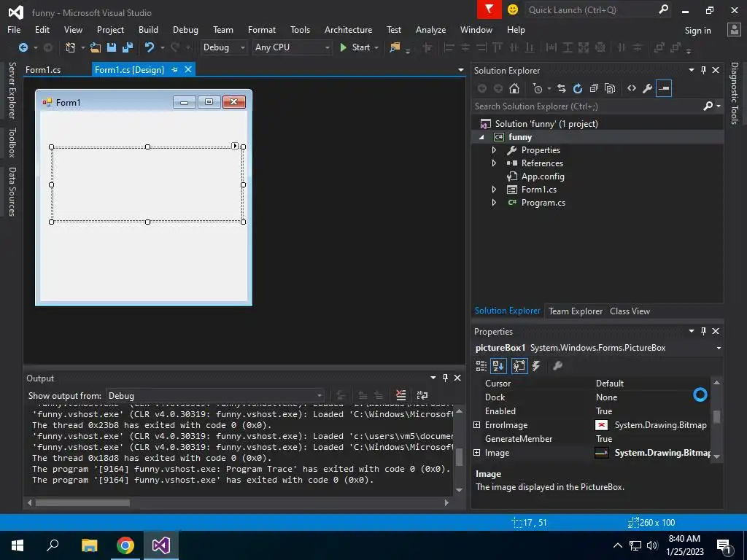The image size is (747, 560).
Task: Pin the Form1.cs [Design] tab
Action: (x=174, y=69)
